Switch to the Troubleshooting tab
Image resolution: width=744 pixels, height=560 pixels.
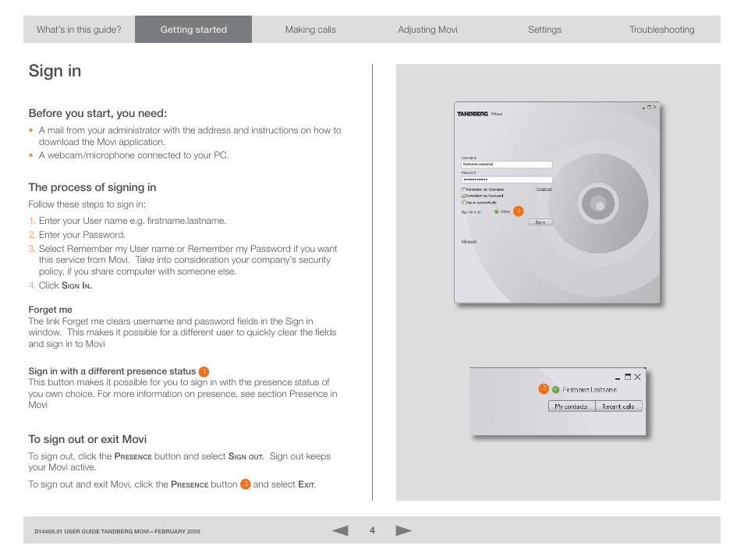(x=662, y=30)
